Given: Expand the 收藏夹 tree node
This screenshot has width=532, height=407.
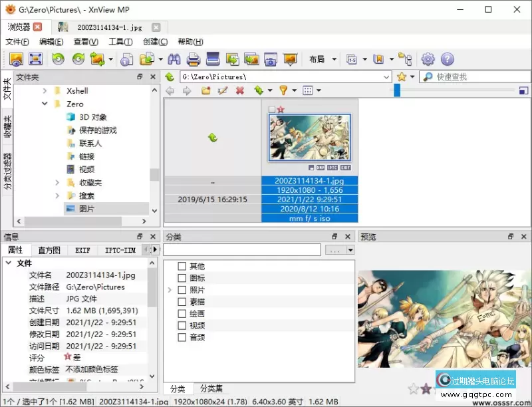Looking at the screenshot, I should [x=57, y=182].
